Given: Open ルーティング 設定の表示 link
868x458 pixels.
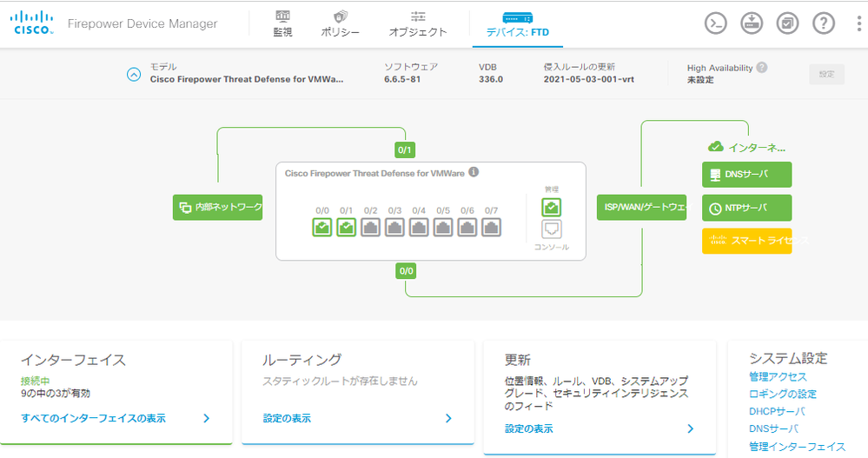Looking at the screenshot, I should coord(287,418).
